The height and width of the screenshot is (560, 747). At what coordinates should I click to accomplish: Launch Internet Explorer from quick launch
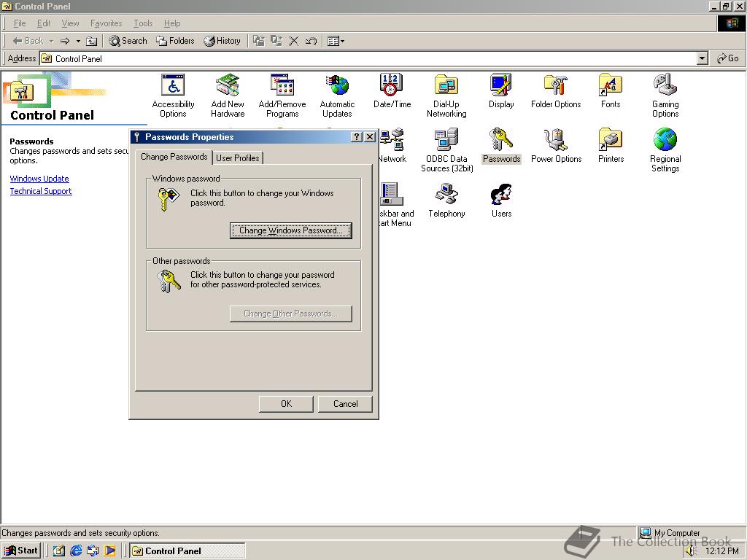coord(76,551)
